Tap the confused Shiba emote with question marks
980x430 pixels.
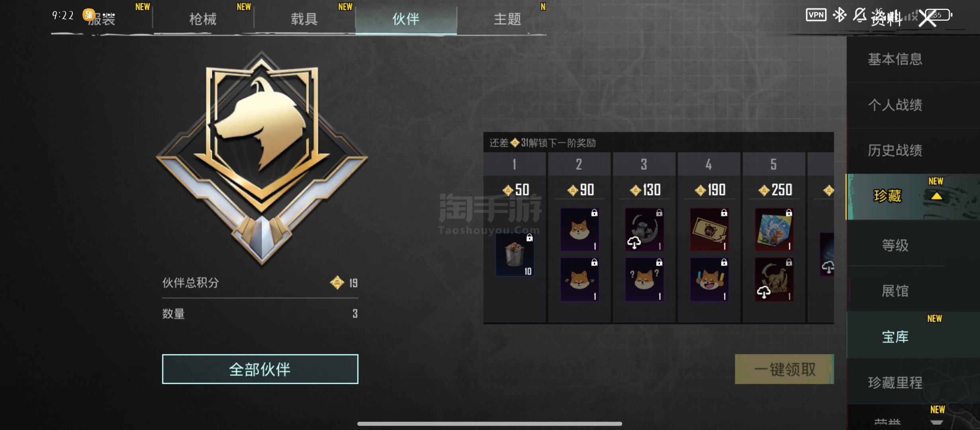tap(644, 279)
